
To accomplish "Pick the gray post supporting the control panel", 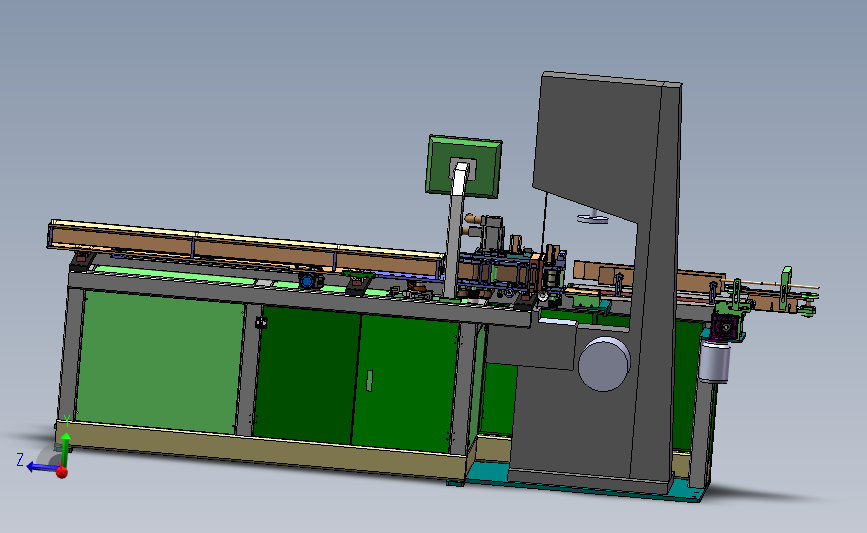I will point(455,246).
